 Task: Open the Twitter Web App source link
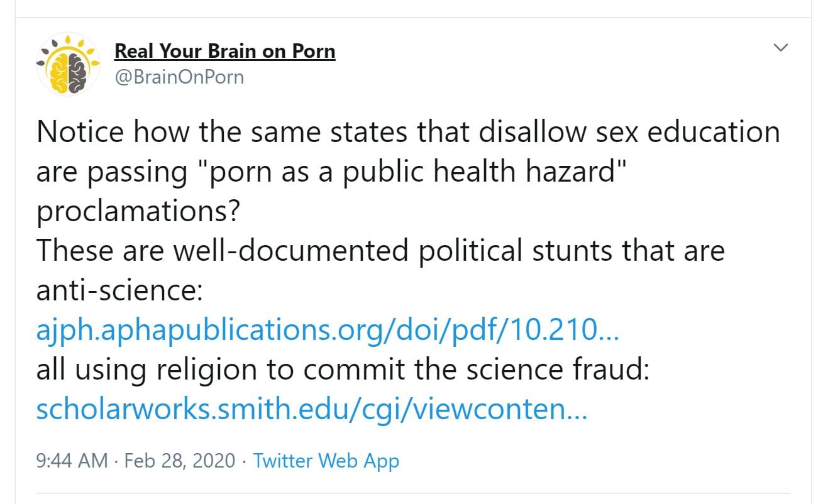coord(326,461)
